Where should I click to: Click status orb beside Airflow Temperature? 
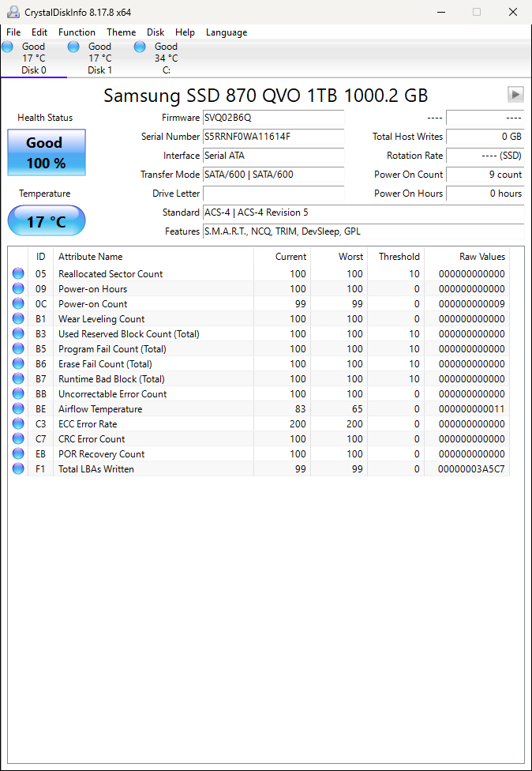click(x=18, y=409)
